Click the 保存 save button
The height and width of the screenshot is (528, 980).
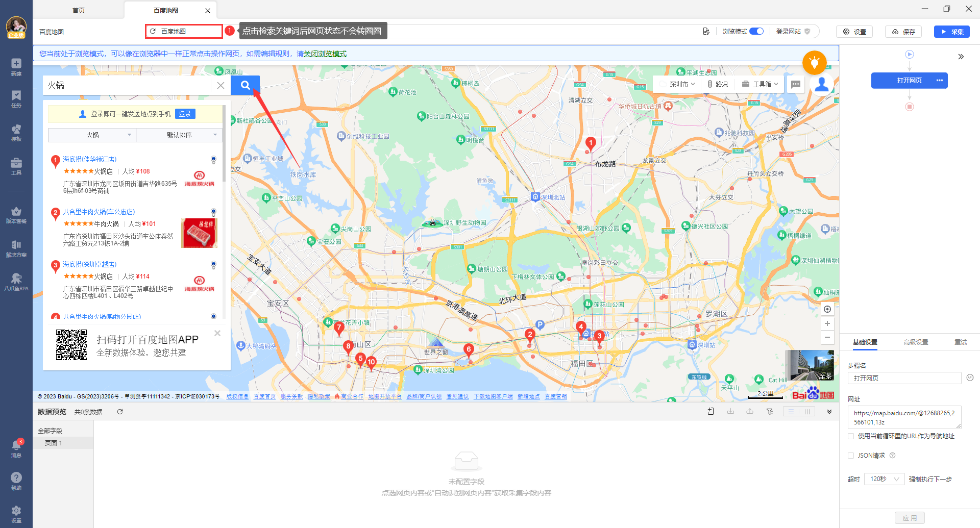point(903,32)
